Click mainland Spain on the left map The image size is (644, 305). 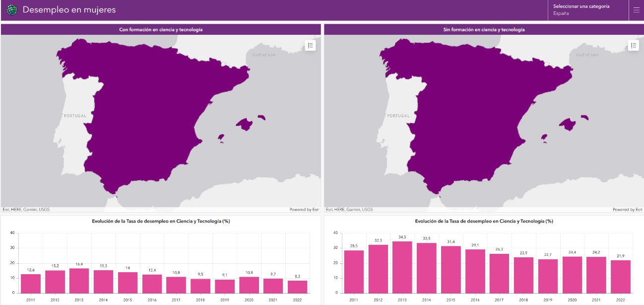coord(149,109)
